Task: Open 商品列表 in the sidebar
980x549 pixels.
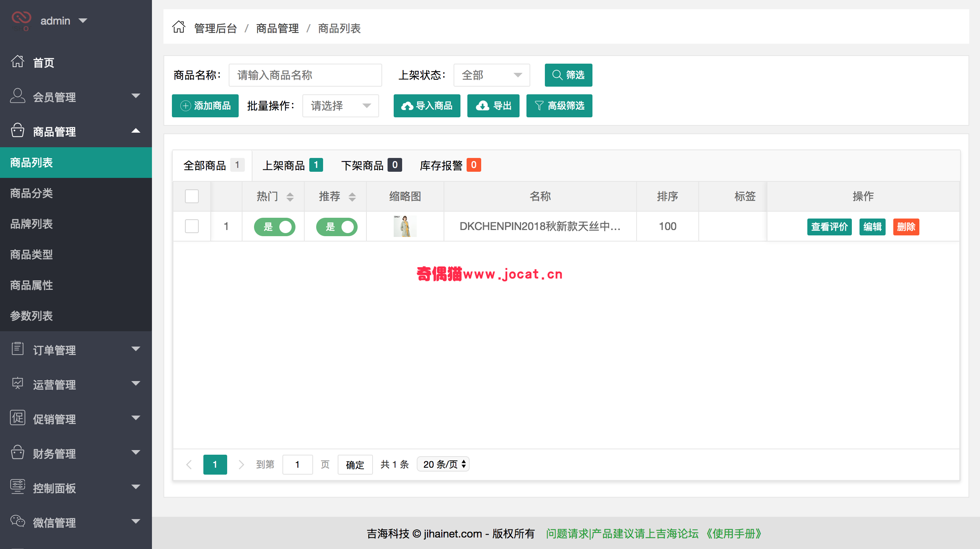Action: click(x=76, y=163)
